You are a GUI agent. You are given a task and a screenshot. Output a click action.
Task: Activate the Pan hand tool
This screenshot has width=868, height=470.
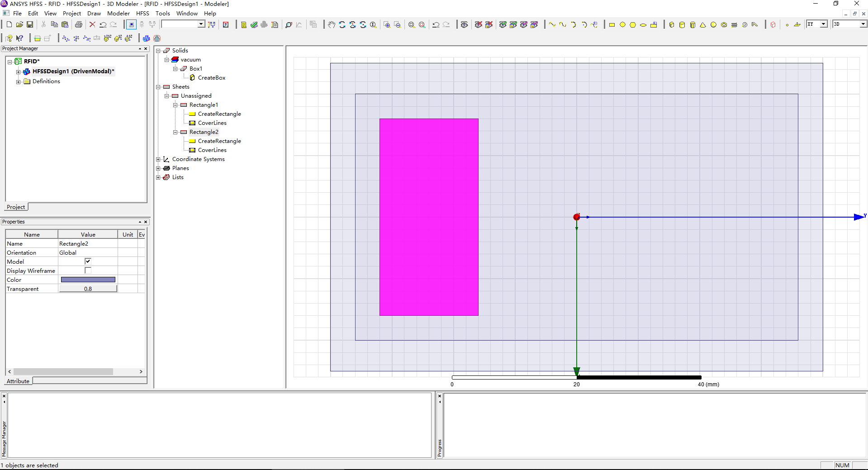332,25
